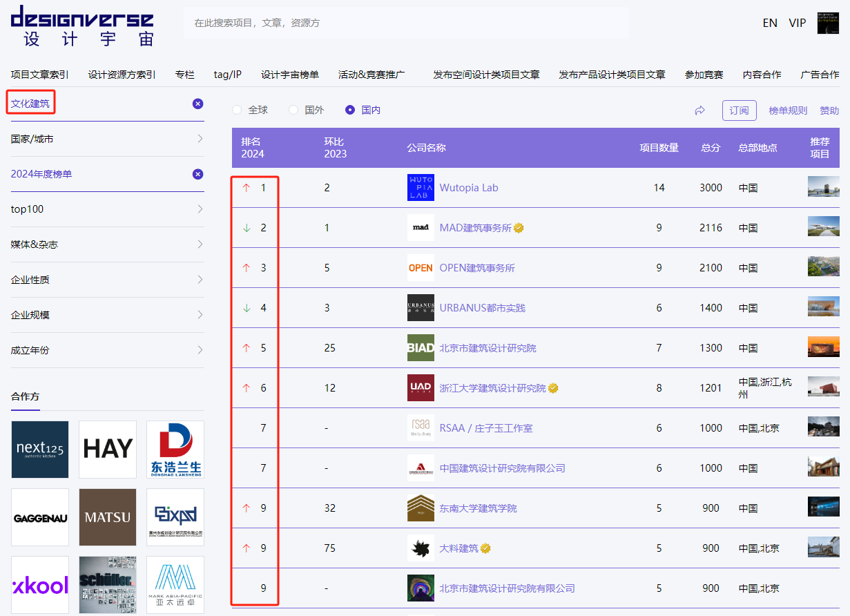
Task: Open the 东南大学建筑学院 recommended project thumbnail
Action: 824,507
